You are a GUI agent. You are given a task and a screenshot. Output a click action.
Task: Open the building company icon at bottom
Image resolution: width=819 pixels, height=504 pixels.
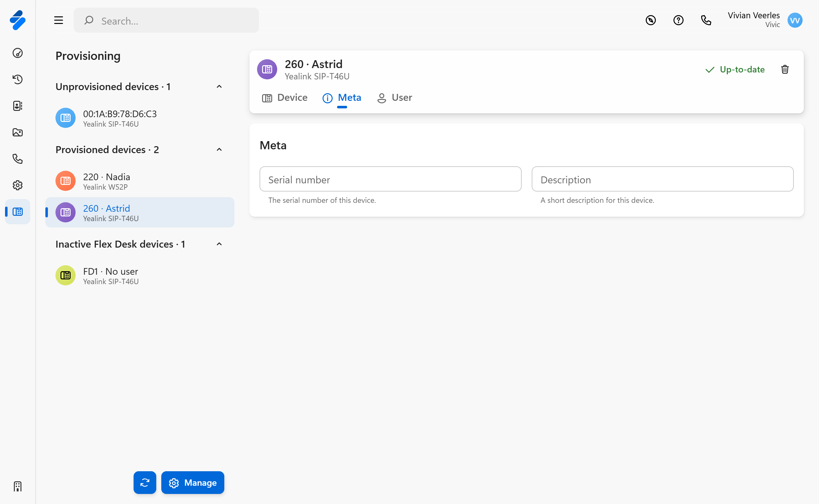pyautogui.click(x=17, y=486)
